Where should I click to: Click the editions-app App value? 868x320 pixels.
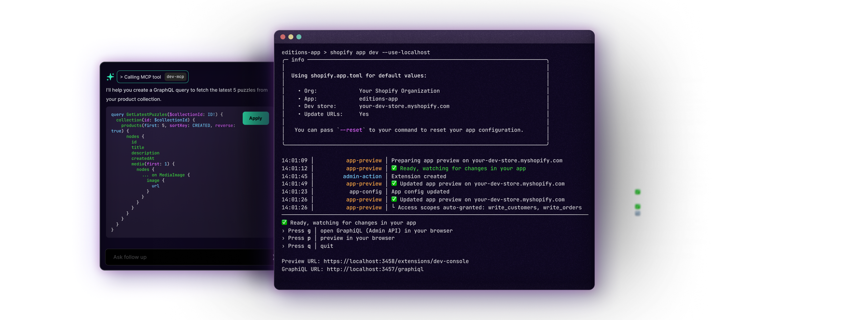coord(378,99)
